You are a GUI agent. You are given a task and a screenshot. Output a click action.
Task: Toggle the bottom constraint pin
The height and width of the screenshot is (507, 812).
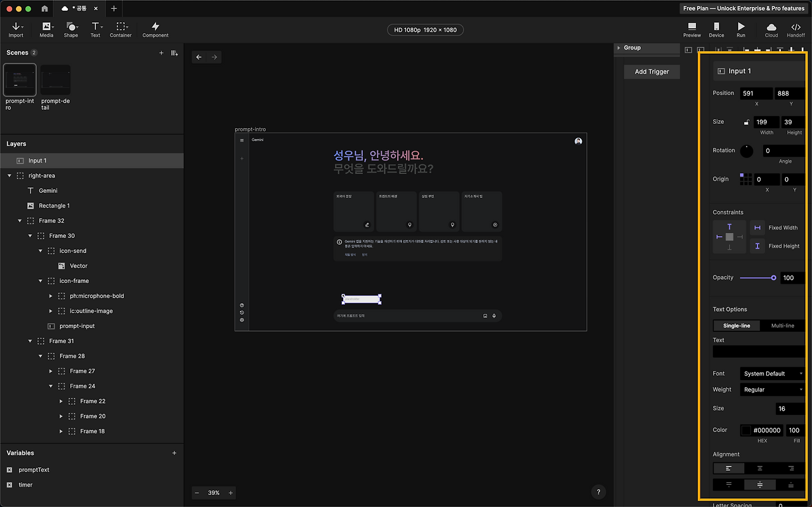pos(730,247)
